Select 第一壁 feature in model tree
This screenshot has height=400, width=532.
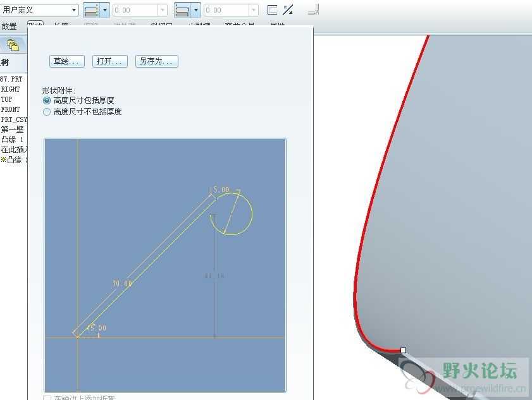pos(13,129)
